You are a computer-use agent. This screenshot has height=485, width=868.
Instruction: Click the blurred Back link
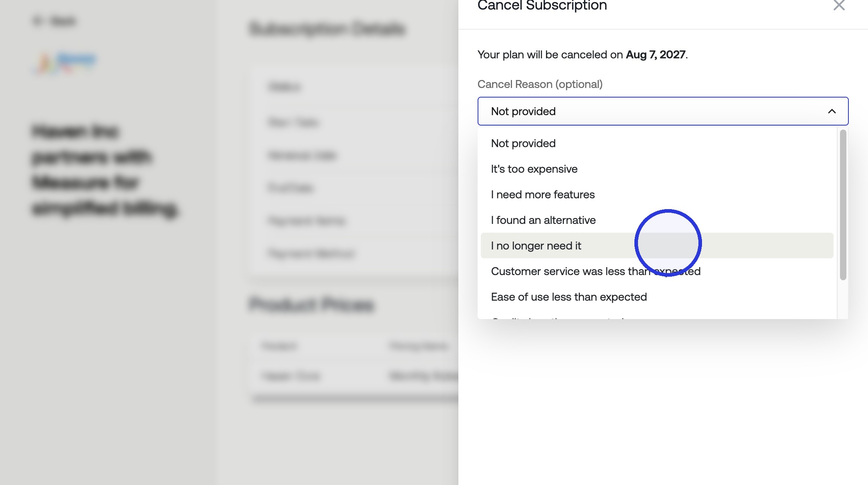(x=54, y=20)
